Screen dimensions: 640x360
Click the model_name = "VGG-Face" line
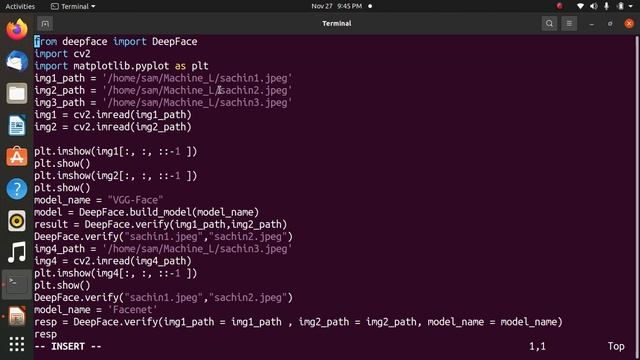(99, 200)
